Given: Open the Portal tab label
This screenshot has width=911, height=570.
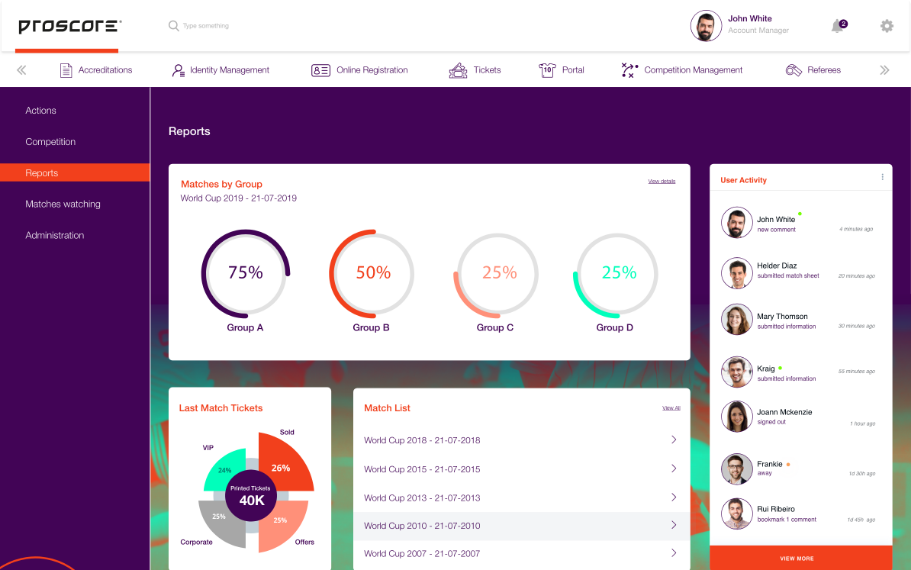Looking at the screenshot, I should click(573, 70).
